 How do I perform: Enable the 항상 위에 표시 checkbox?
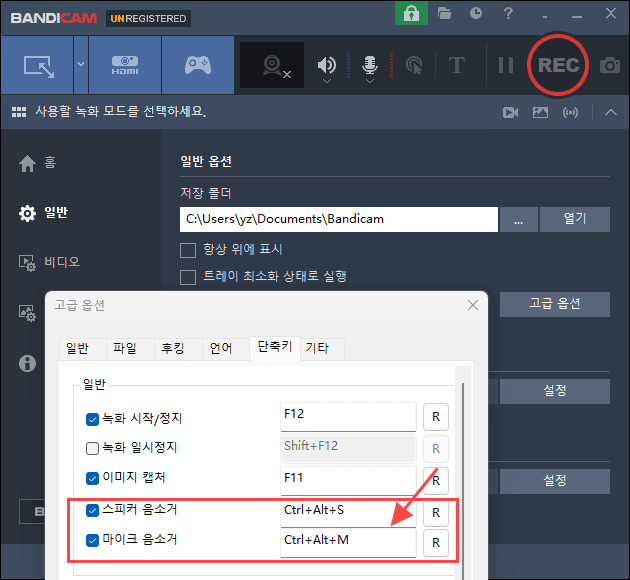coord(188,250)
